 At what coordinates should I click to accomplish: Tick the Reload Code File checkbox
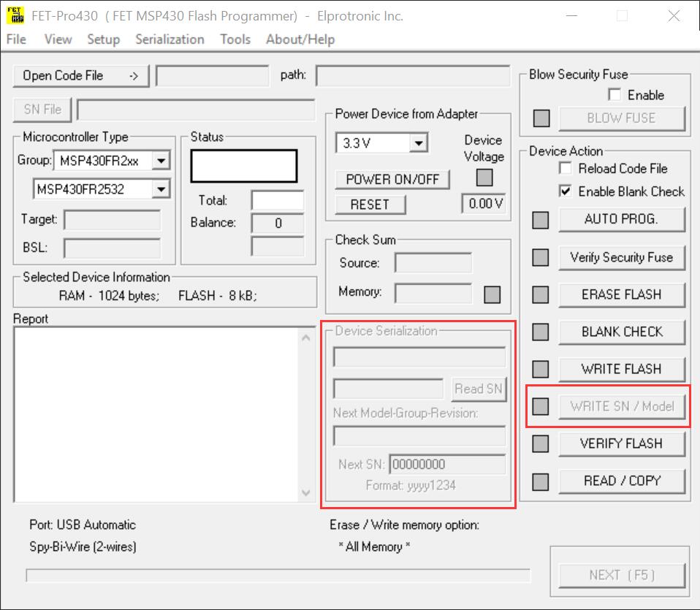click(x=565, y=168)
